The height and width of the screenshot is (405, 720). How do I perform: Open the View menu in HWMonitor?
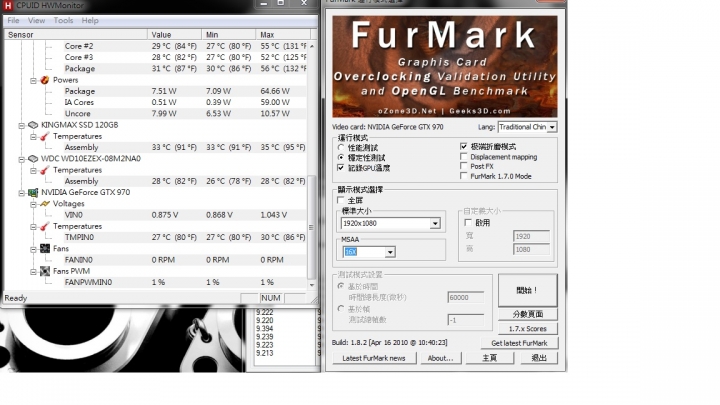[36, 21]
